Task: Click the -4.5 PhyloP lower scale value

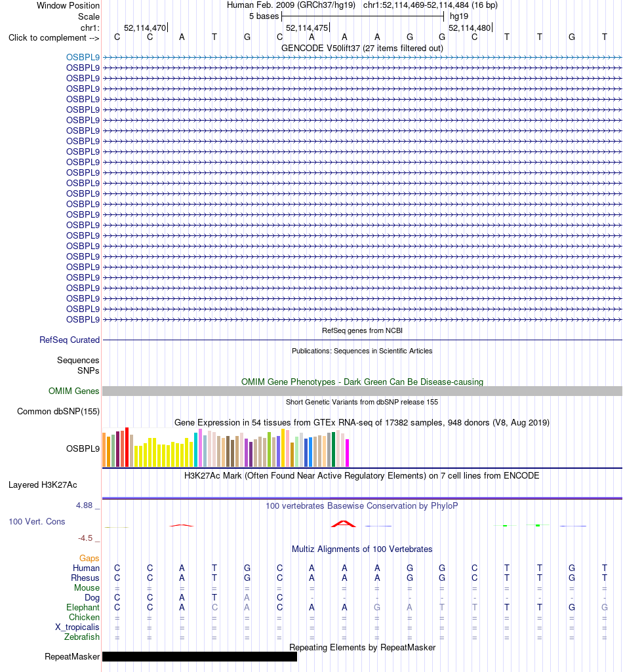Action: (x=85, y=538)
